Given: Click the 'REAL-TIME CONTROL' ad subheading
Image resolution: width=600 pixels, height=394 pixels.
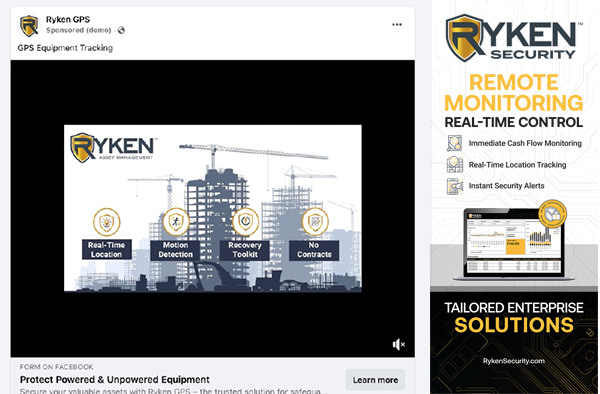Looking at the screenshot, I should pyautogui.click(x=514, y=122).
